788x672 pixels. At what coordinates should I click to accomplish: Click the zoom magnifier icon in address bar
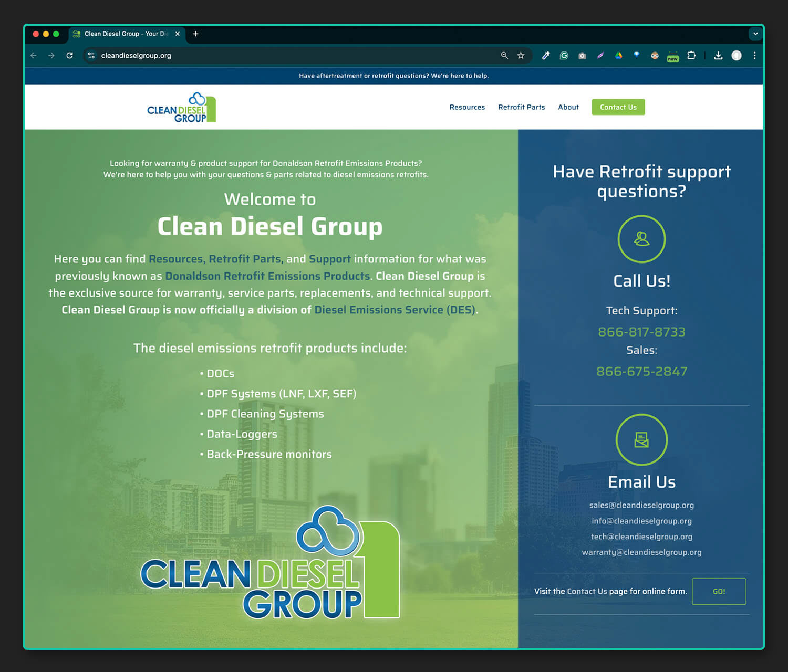[x=504, y=55]
